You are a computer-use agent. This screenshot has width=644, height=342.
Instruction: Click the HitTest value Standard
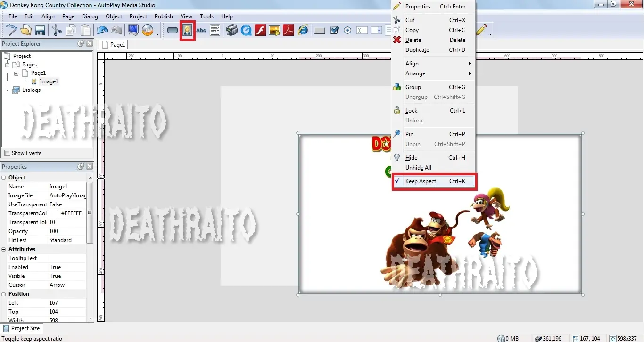67,240
